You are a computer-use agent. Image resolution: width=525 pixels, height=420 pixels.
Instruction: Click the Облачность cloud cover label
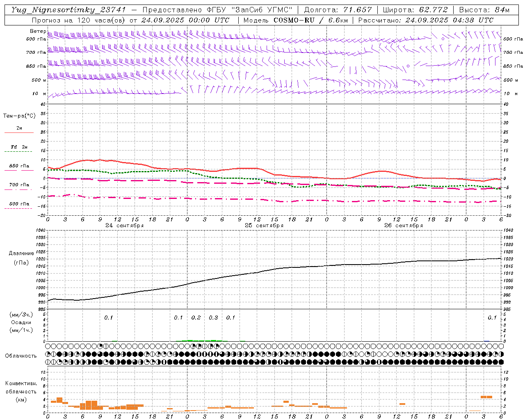coord(21,356)
